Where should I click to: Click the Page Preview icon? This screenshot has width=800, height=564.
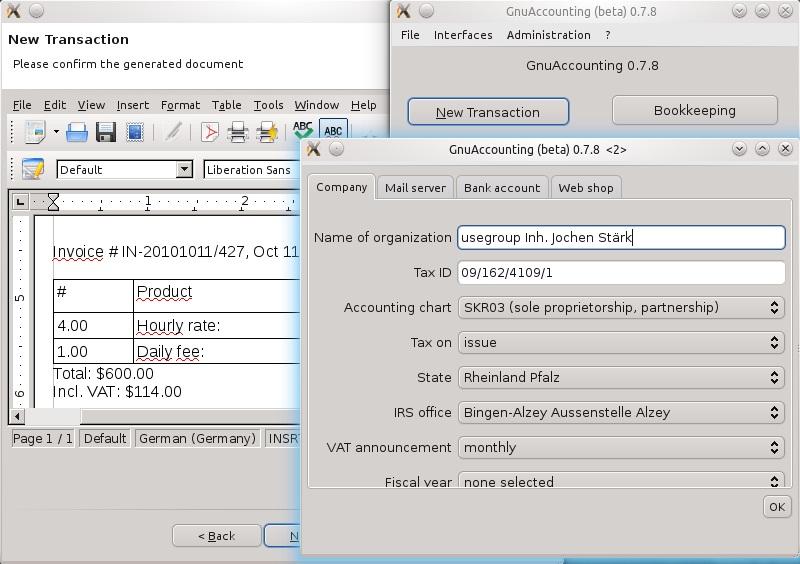click(267, 132)
